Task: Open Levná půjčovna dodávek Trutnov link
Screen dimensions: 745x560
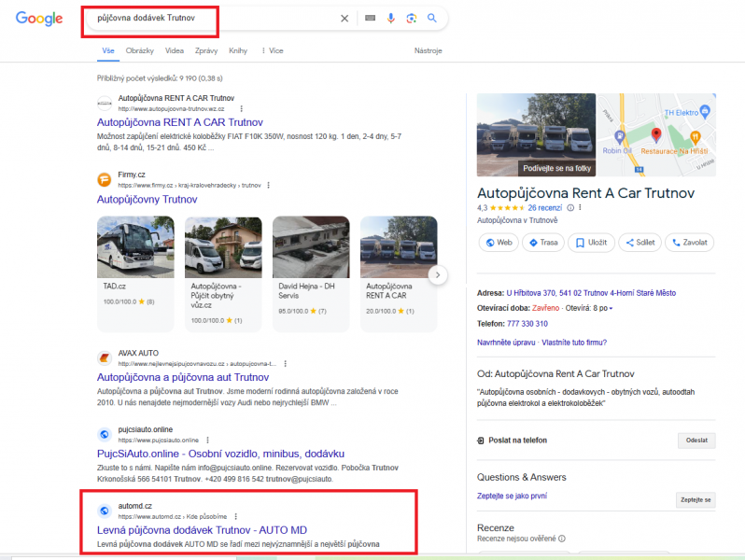Action: pyautogui.click(x=202, y=530)
